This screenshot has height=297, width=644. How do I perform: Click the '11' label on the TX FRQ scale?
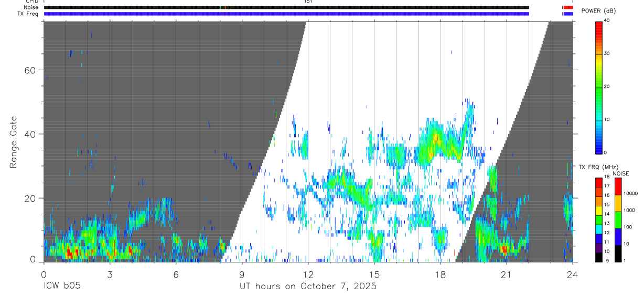click(607, 242)
